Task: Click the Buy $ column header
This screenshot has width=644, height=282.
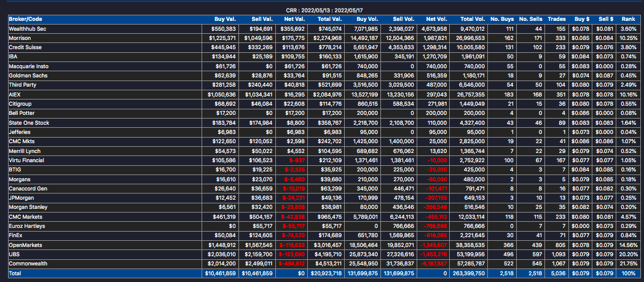Action: (581, 19)
